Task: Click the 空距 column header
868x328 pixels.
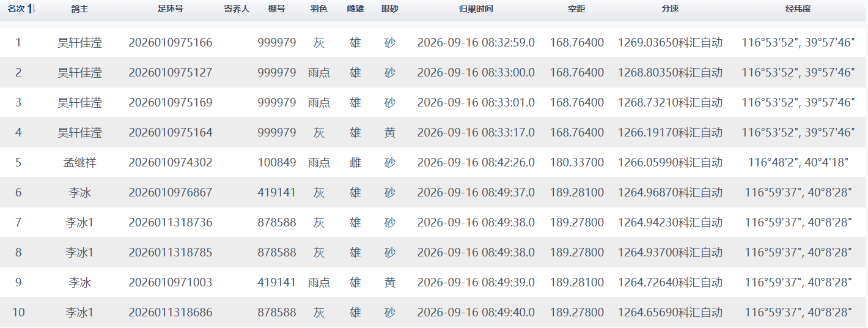Action: pyautogui.click(x=576, y=9)
